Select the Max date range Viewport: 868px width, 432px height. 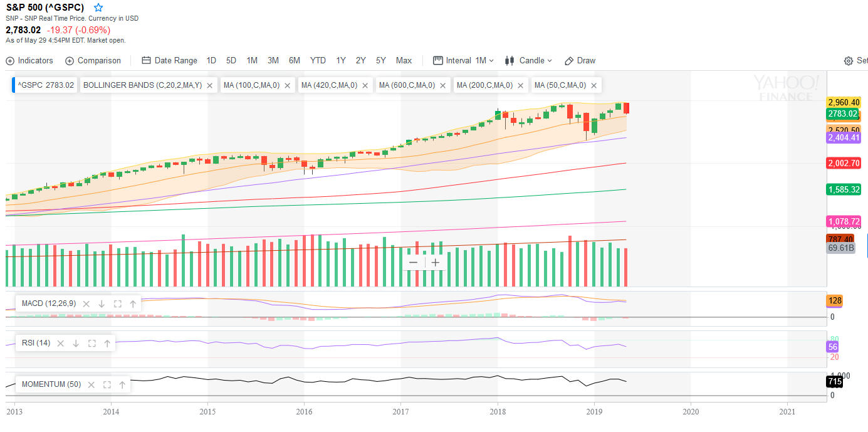coord(404,61)
